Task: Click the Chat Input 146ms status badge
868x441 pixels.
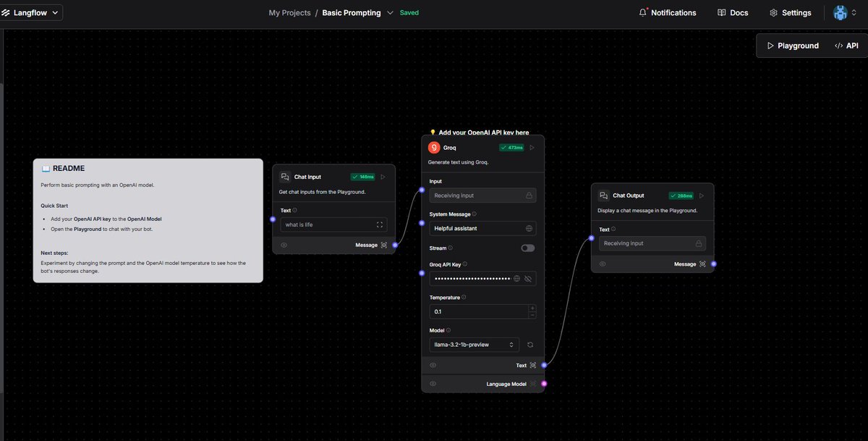Action: (363, 177)
